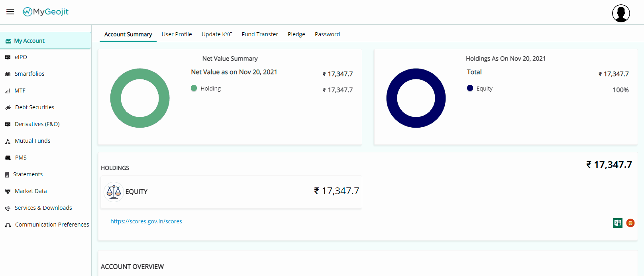
Task: Click the Equity scales icon
Action: (114, 192)
